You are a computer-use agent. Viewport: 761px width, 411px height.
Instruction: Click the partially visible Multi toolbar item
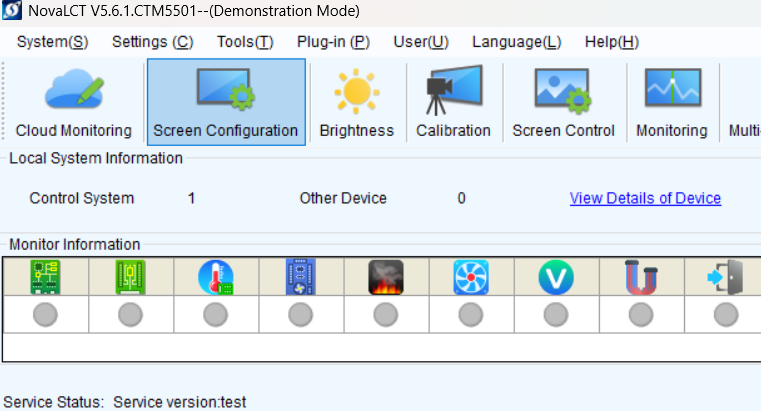click(744, 102)
